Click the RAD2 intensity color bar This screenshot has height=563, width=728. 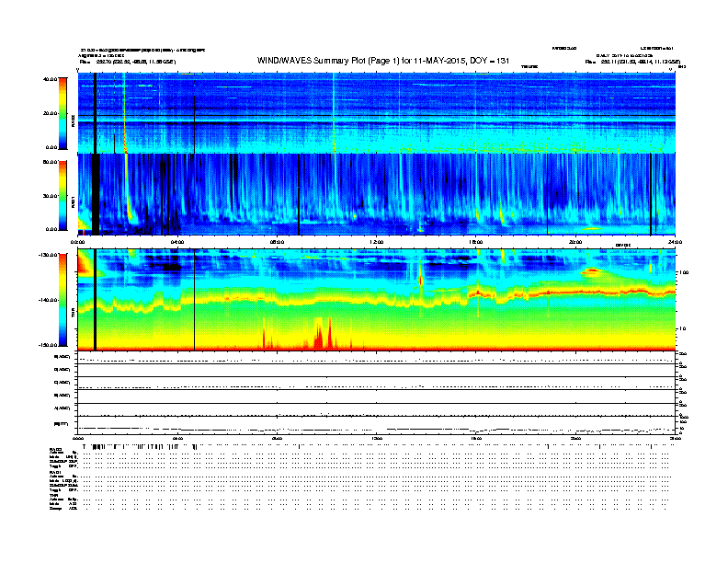pyautogui.click(x=63, y=113)
